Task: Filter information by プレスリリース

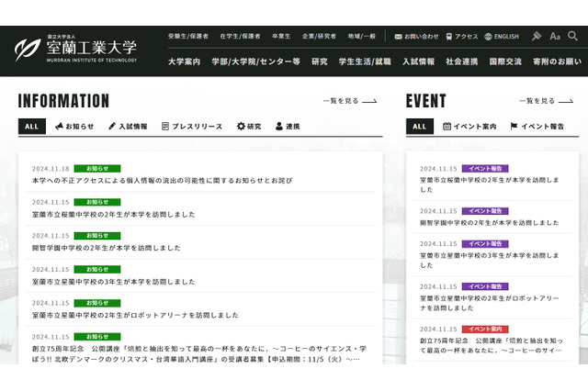Action: 191,127
